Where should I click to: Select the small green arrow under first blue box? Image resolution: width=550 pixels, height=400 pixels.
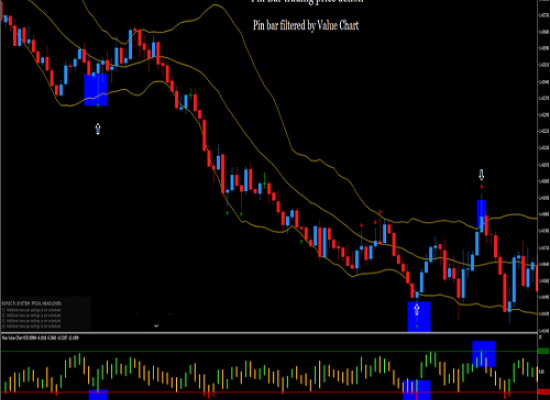point(98,105)
